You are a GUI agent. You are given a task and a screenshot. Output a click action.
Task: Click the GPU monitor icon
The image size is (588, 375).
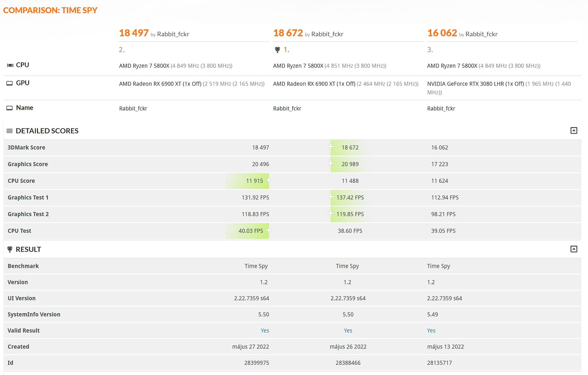point(10,83)
